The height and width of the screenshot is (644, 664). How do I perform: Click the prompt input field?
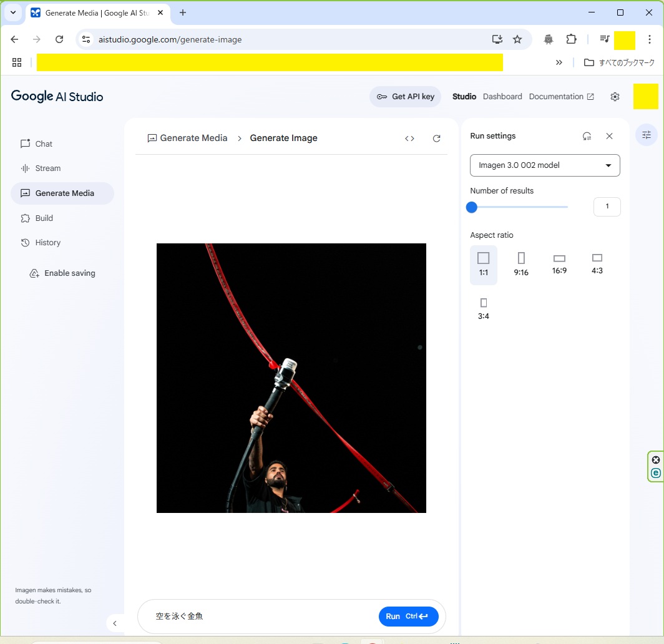coord(263,617)
